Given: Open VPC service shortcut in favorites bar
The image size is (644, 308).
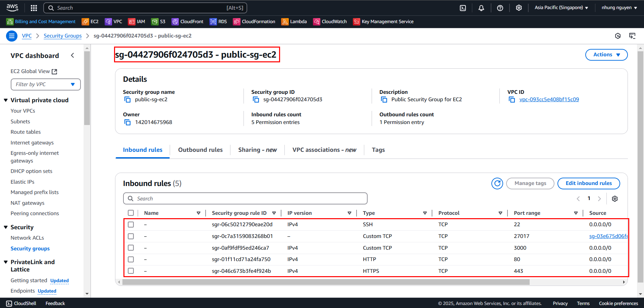Looking at the screenshot, I should click(114, 21).
